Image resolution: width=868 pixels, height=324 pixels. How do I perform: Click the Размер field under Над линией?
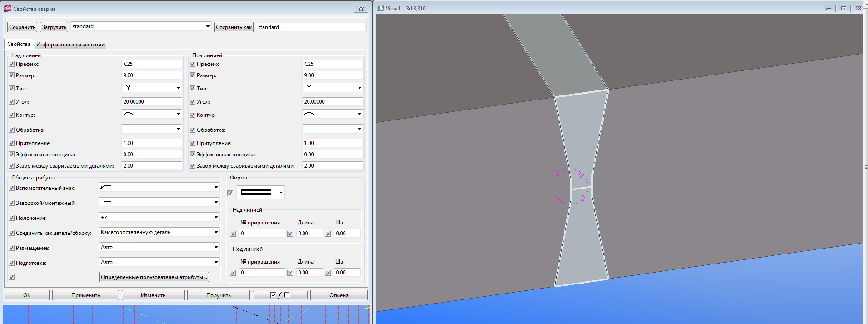tap(151, 75)
